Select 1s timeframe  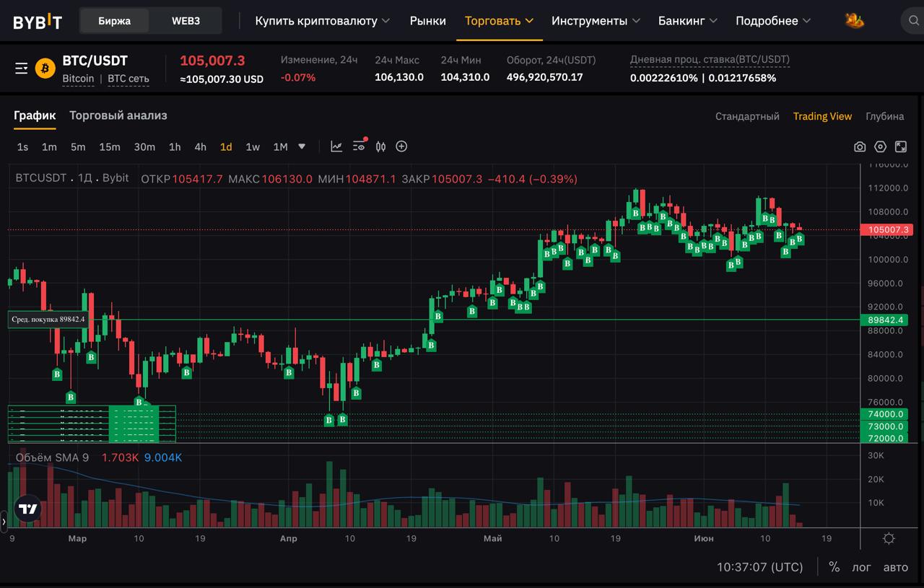pyautogui.click(x=22, y=146)
